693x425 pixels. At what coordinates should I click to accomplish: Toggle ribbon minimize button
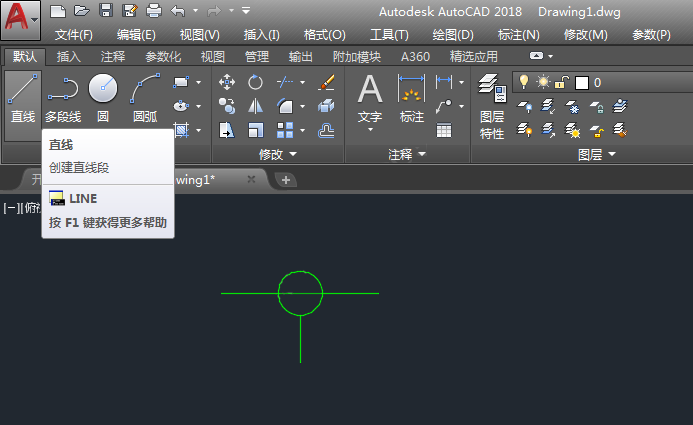click(x=536, y=56)
